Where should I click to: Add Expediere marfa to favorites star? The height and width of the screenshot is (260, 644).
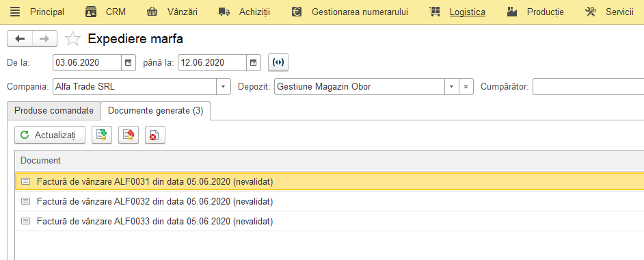point(72,38)
